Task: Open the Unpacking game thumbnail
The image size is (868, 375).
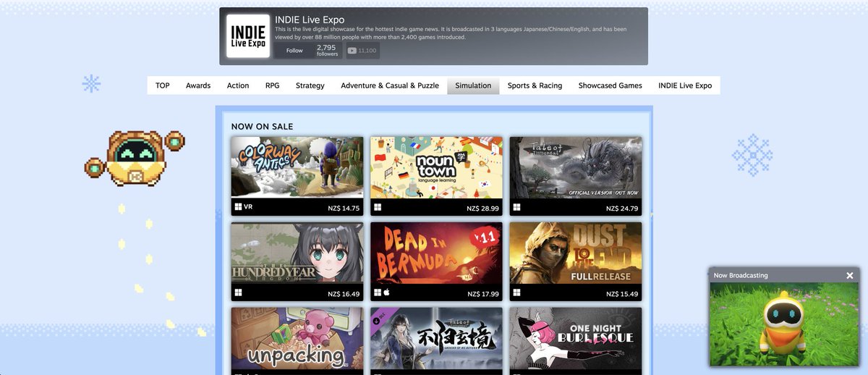Action: coord(297,338)
